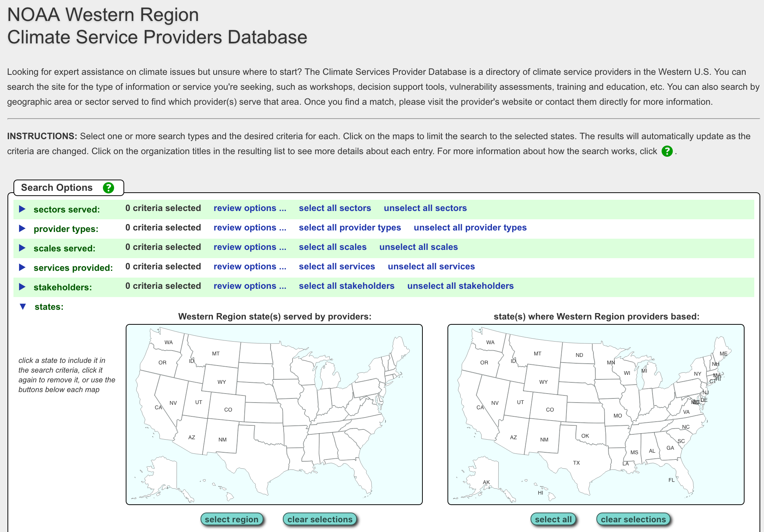764x532 pixels.
Task: Unselect all scales
Action: click(x=419, y=247)
